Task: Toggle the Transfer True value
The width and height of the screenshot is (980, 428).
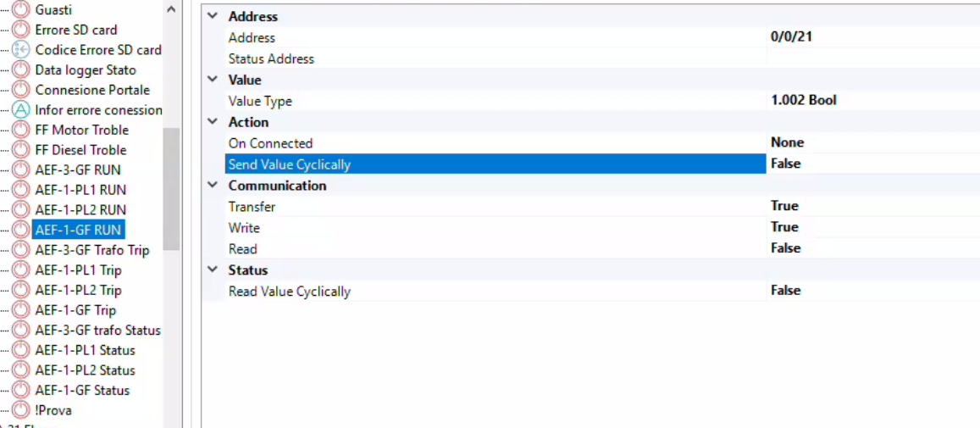Action: 871,206
